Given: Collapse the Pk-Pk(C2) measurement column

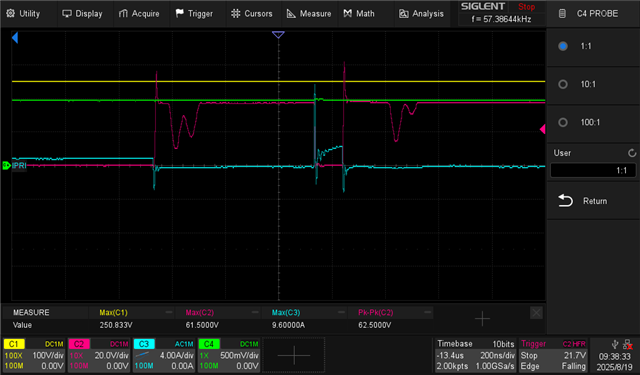Looking at the screenshot, I should click(427, 312).
